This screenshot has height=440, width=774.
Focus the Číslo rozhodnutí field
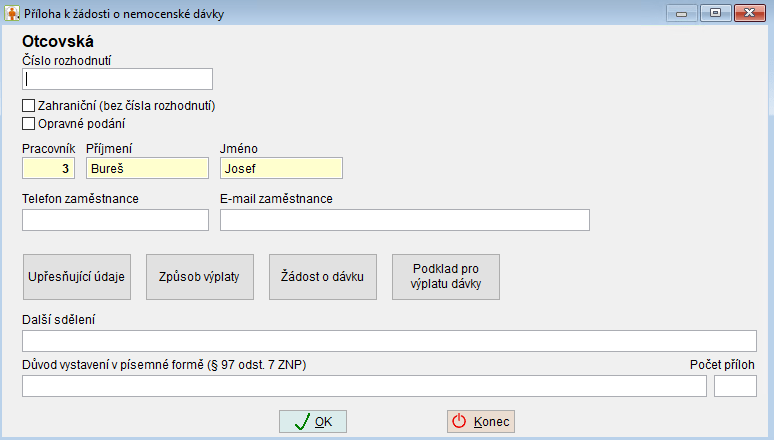click(117, 79)
